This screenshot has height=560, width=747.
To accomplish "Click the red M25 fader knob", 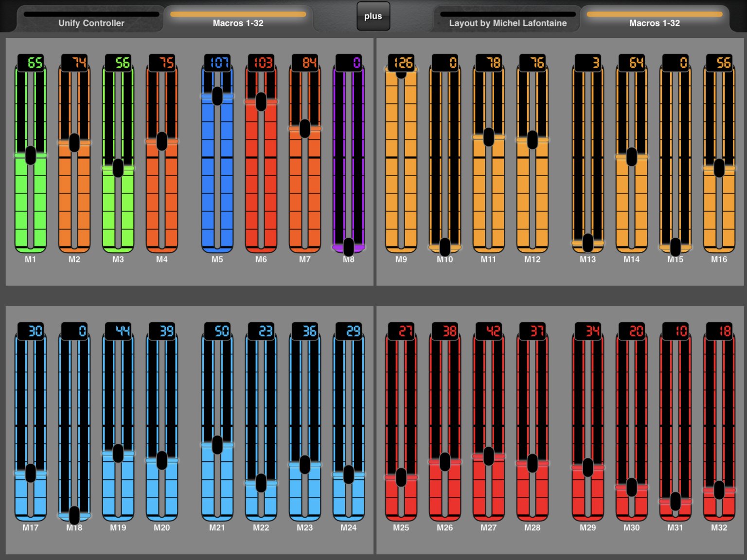I will pyautogui.click(x=401, y=477).
